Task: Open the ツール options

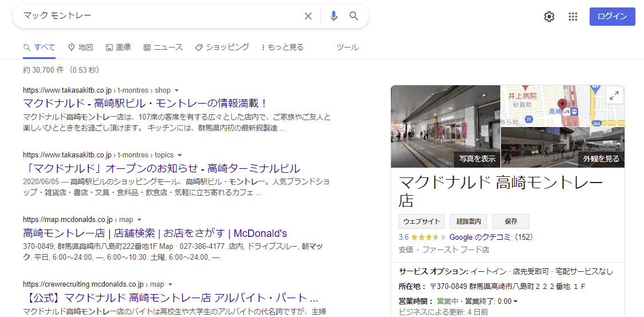Action: tap(347, 47)
